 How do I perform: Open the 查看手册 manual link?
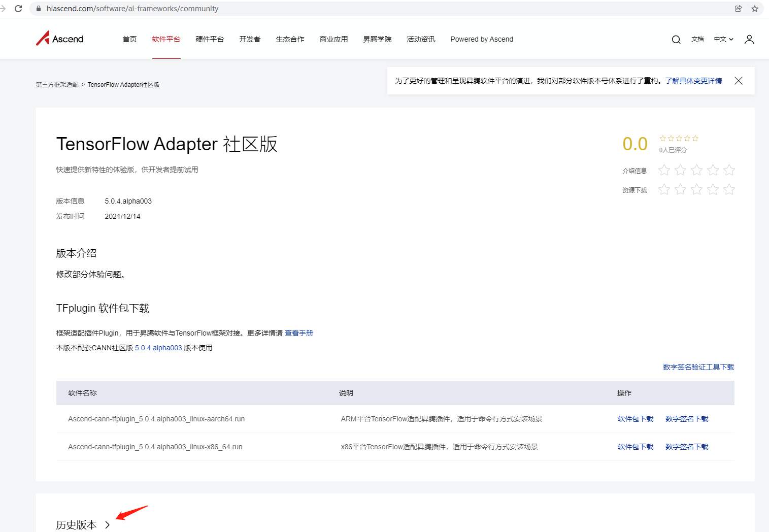pos(299,333)
